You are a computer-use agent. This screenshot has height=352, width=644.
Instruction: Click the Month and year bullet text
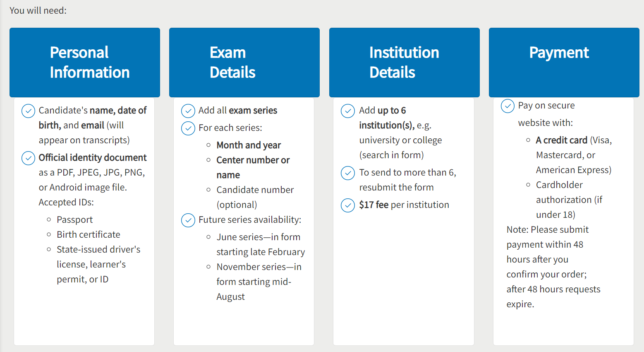pos(249,145)
